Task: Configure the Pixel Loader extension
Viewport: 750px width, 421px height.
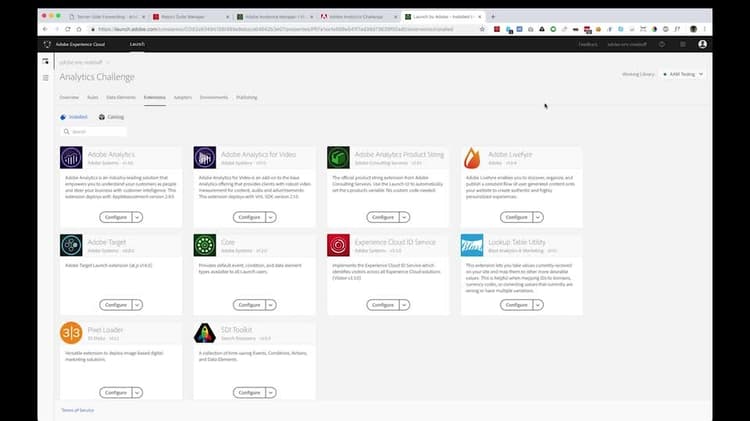Action: click(116, 392)
